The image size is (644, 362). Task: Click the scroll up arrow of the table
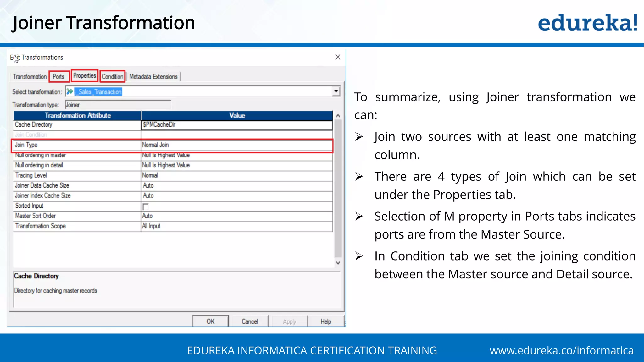pos(338,116)
